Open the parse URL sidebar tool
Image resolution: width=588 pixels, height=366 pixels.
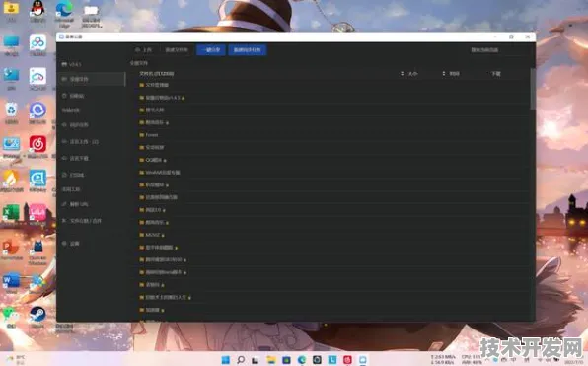76,204
